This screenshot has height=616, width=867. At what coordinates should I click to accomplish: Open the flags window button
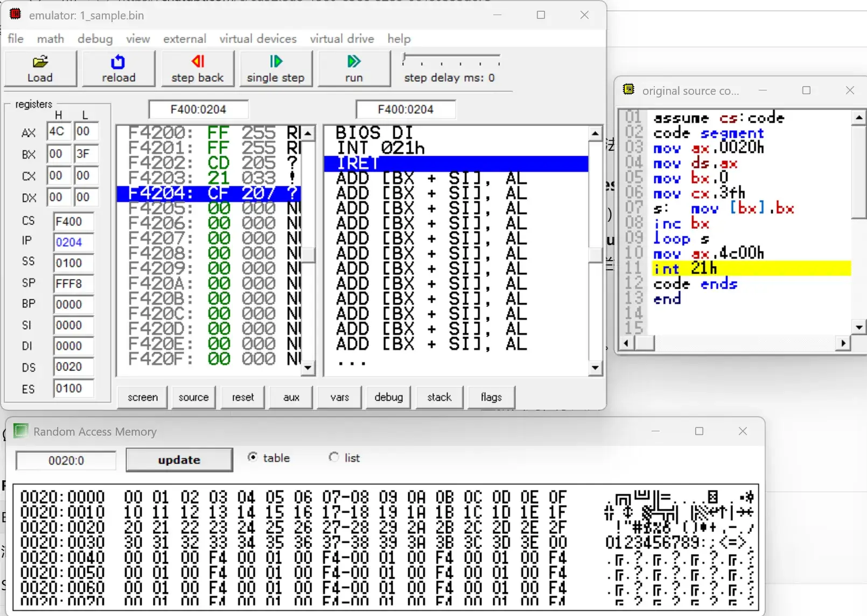point(491,397)
